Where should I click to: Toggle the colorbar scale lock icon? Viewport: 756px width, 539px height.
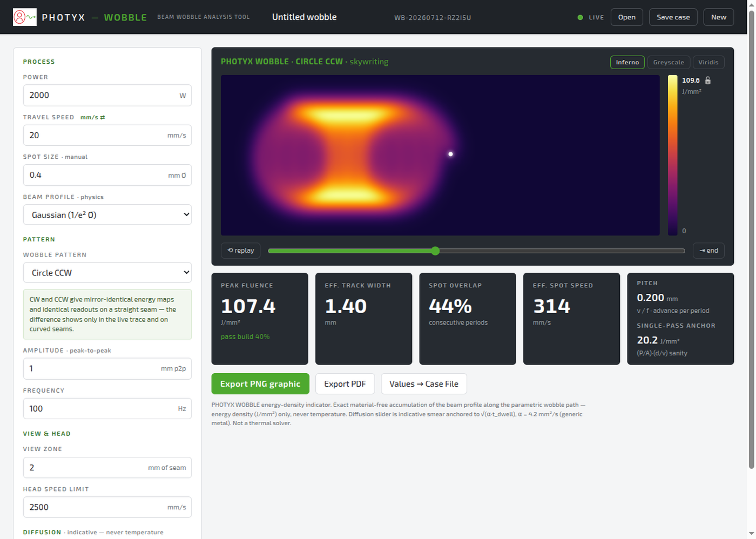[708, 80]
